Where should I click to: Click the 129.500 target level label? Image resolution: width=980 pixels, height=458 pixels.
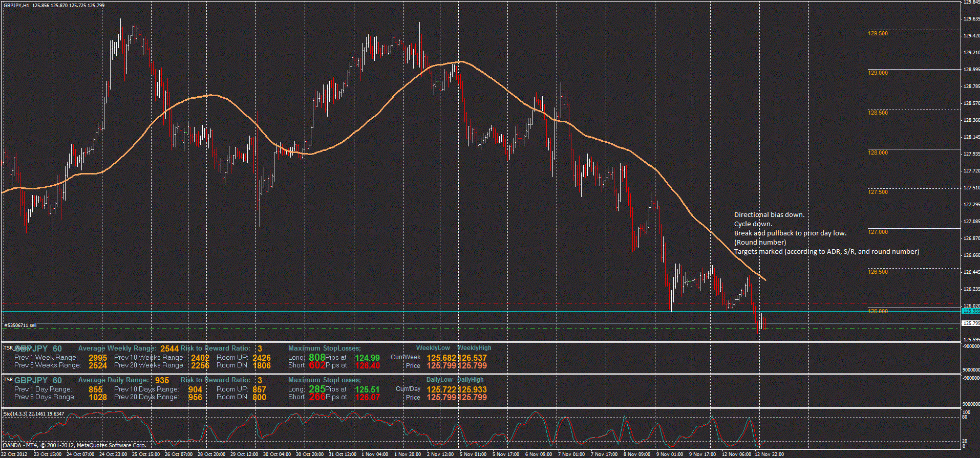pyautogui.click(x=878, y=33)
